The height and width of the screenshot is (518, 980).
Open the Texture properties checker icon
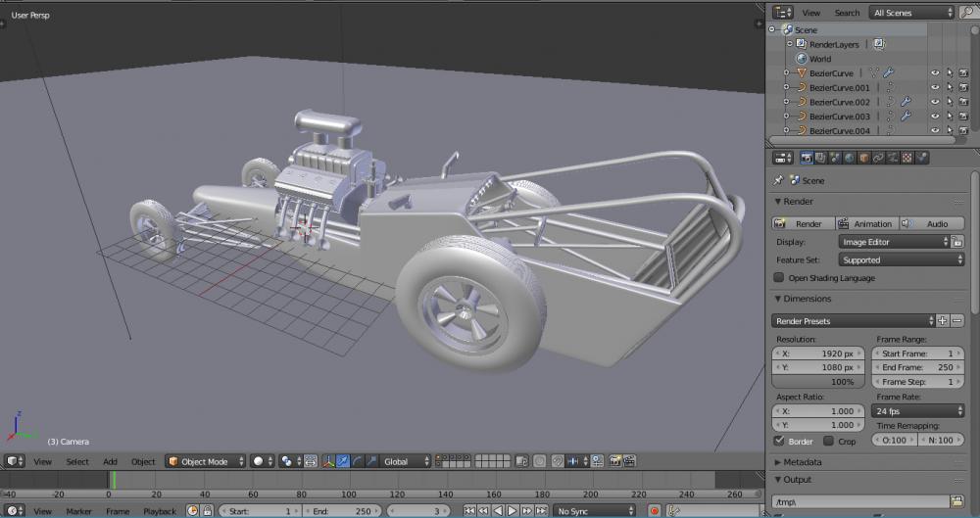(x=907, y=158)
